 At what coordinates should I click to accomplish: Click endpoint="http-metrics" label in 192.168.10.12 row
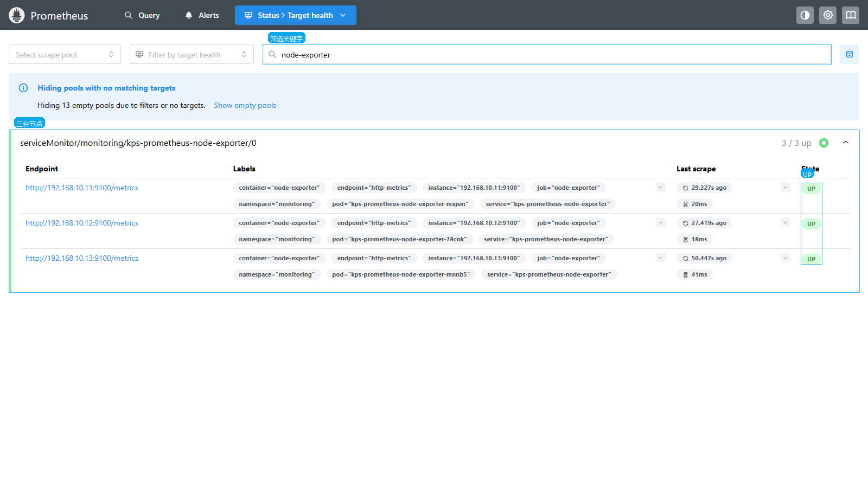tap(374, 223)
